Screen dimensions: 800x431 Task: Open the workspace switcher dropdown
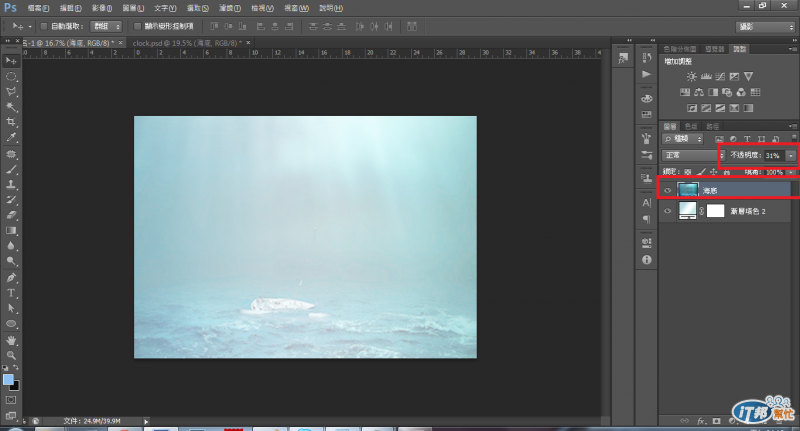coord(766,27)
